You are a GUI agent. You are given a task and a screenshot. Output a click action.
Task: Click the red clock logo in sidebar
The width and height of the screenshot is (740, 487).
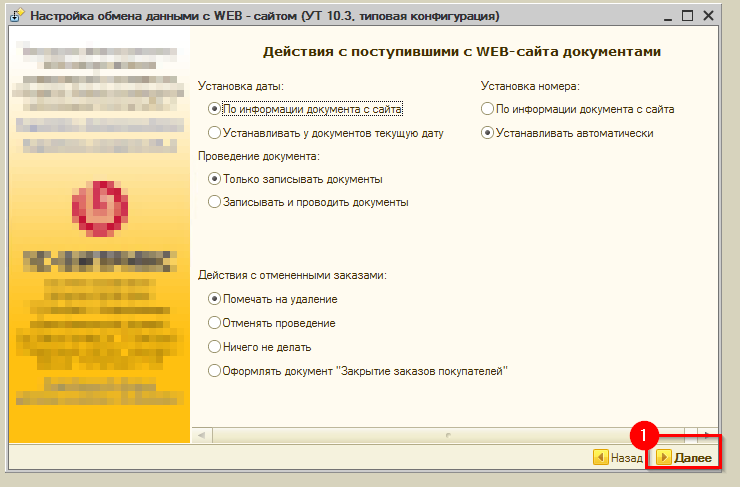pos(100,206)
